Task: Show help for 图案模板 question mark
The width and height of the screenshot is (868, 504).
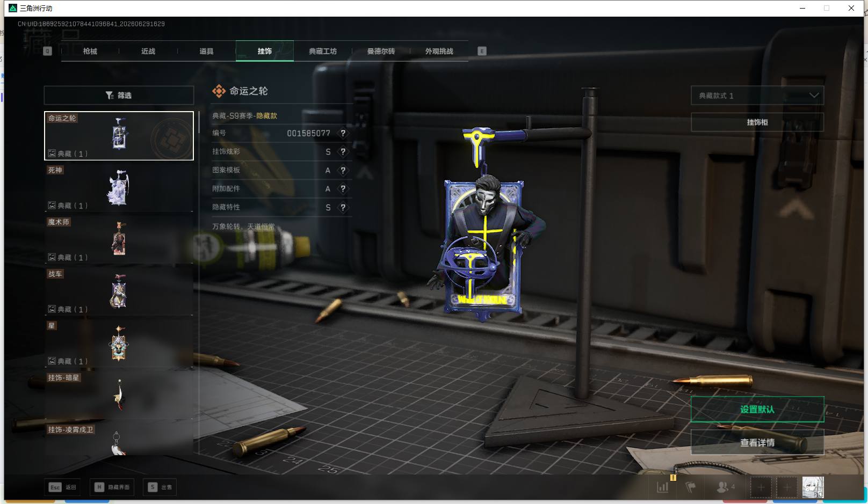Action: tap(343, 171)
